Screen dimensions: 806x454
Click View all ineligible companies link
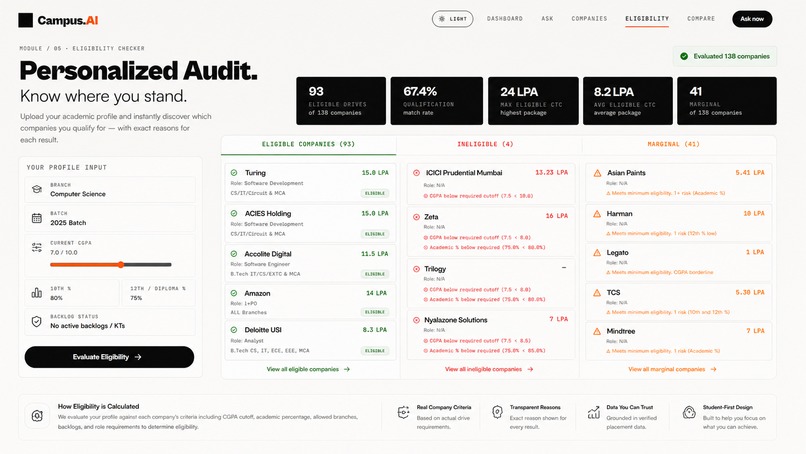(x=489, y=369)
